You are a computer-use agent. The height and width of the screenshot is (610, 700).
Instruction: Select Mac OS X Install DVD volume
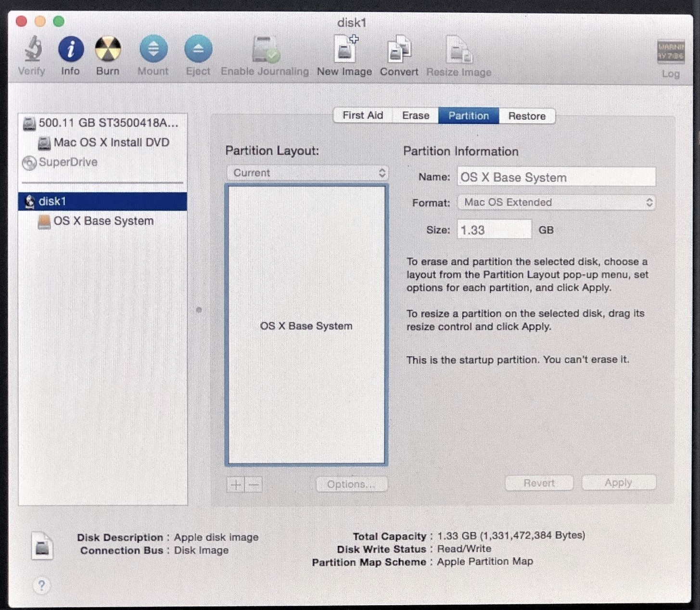(x=102, y=142)
